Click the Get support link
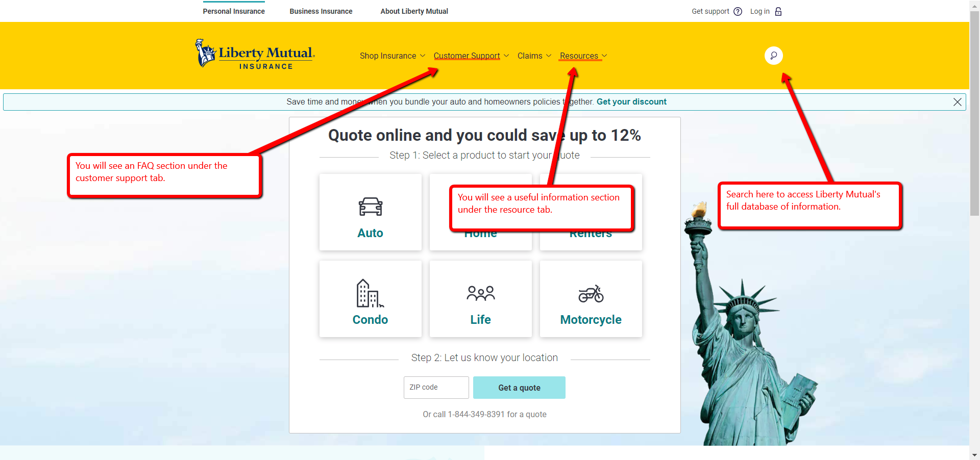The height and width of the screenshot is (460, 980). point(710,11)
